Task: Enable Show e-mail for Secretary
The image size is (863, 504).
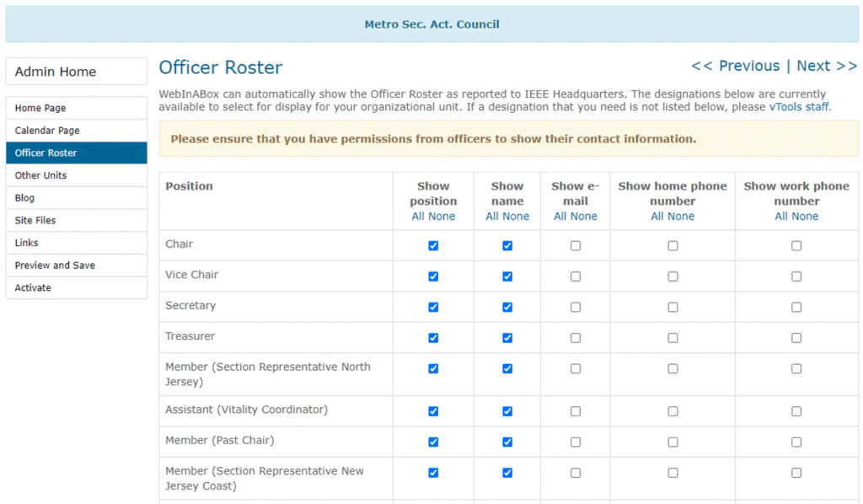Action: pyautogui.click(x=575, y=307)
